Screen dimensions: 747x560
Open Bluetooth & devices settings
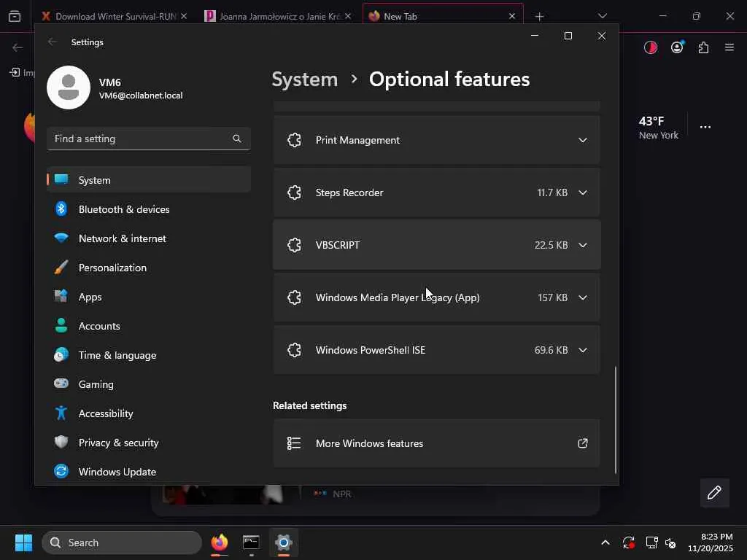pos(149,209)
